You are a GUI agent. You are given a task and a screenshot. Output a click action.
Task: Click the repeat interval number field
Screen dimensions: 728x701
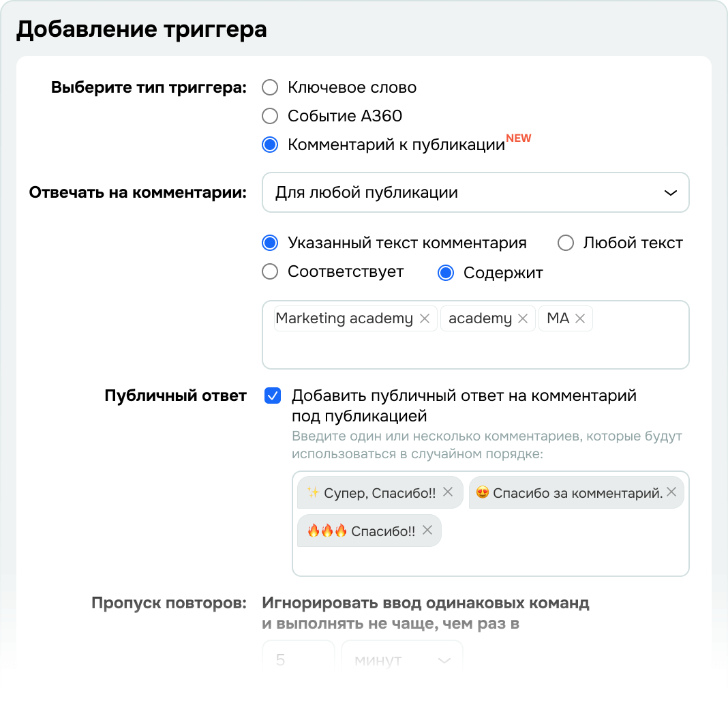coord(298,660)
